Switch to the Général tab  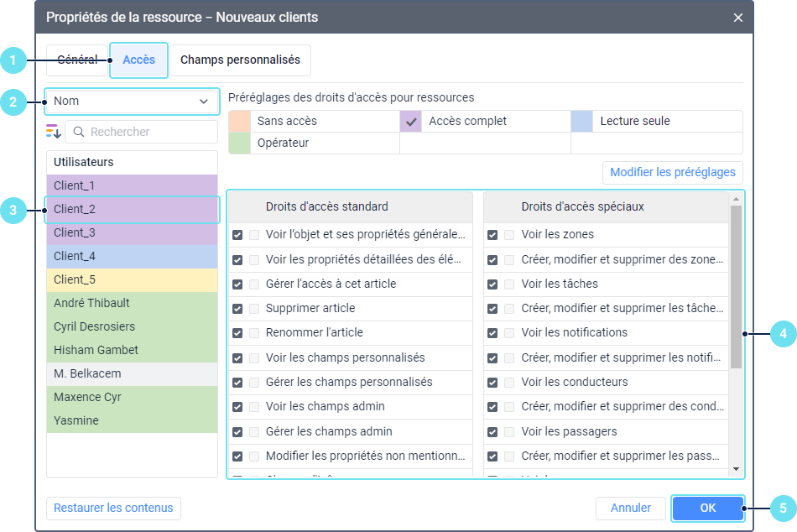tap(77, 60)
